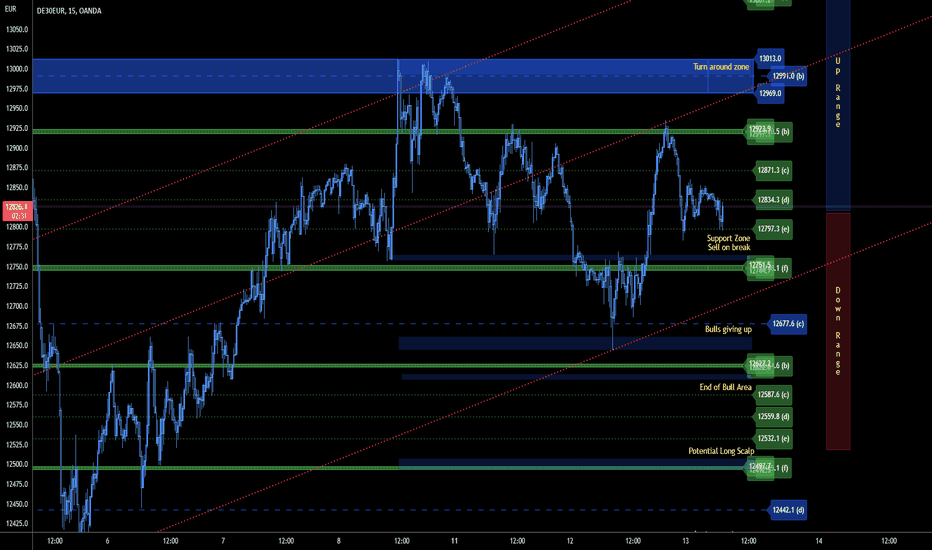Click 12575.0 on the price axis

[17, 405]
